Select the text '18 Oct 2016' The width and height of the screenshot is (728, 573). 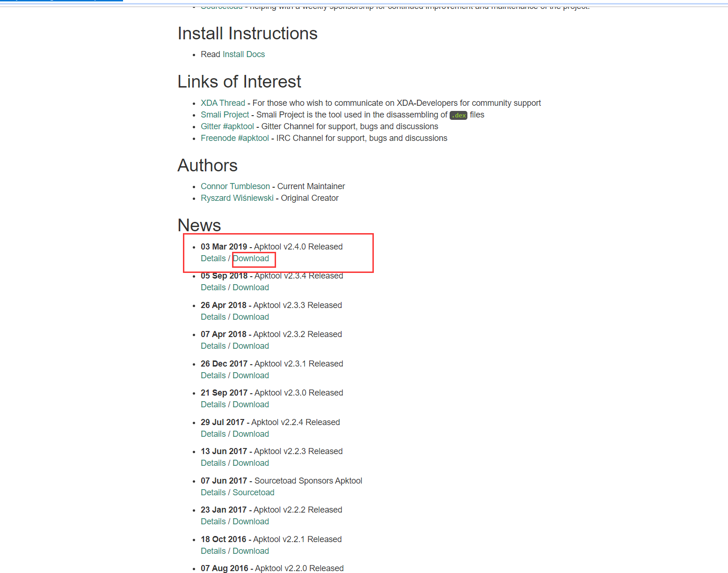[x=224, y=539]
